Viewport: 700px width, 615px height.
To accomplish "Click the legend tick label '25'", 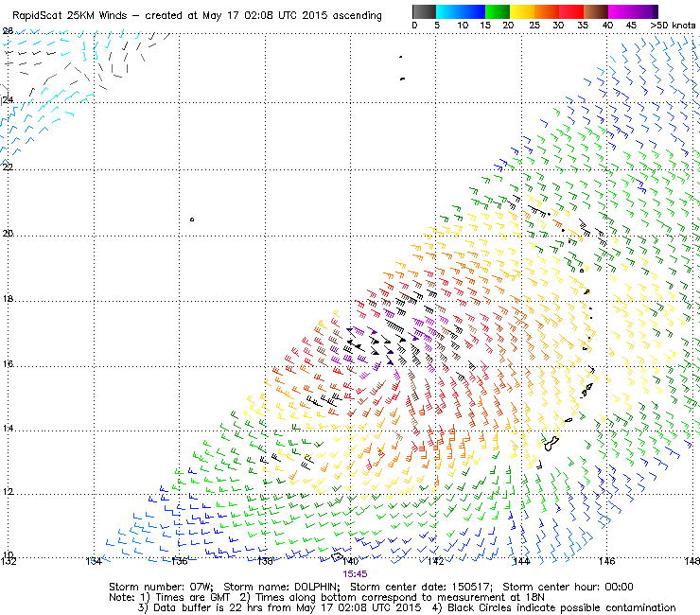I will (534, 26).
